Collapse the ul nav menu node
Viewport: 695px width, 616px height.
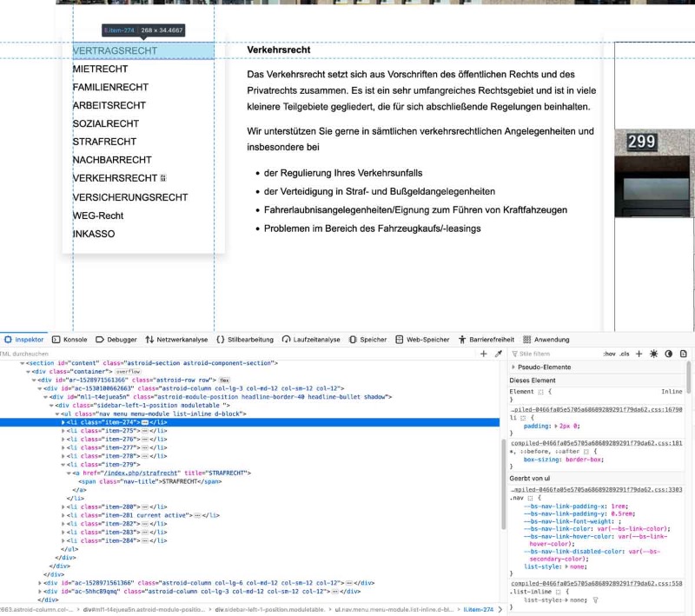[57, 414]
